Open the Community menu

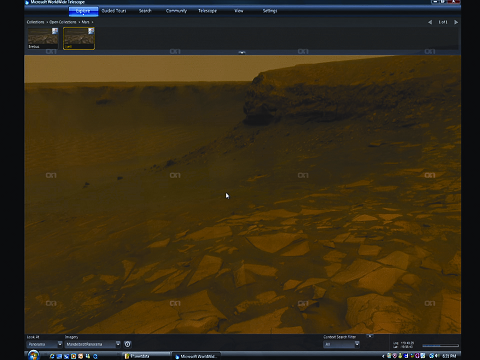176,11
